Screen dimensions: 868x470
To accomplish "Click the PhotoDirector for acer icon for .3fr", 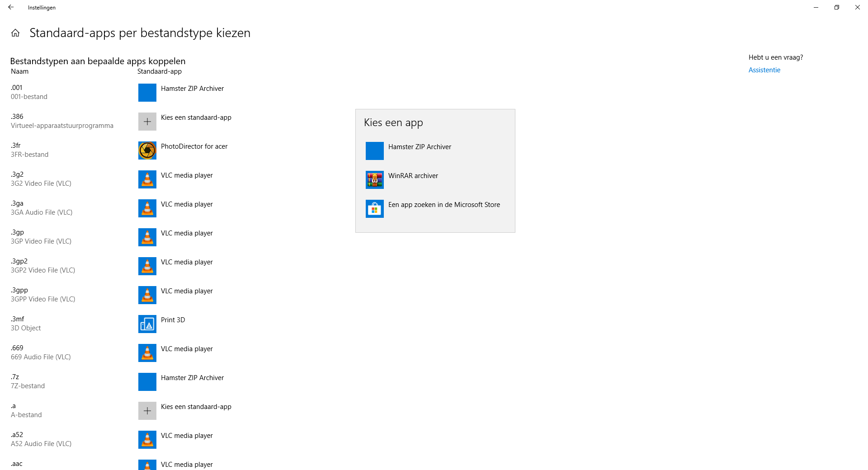I will tap(147, 150).
